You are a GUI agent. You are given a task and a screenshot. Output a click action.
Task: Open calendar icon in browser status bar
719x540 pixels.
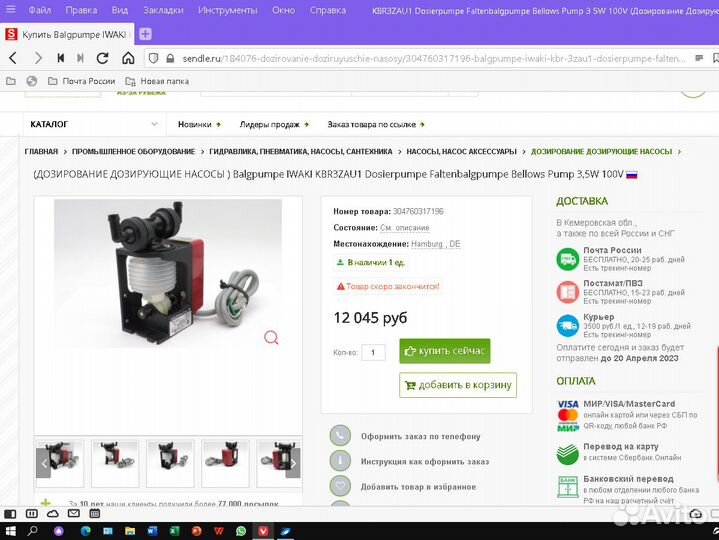(x=94, y=513)
